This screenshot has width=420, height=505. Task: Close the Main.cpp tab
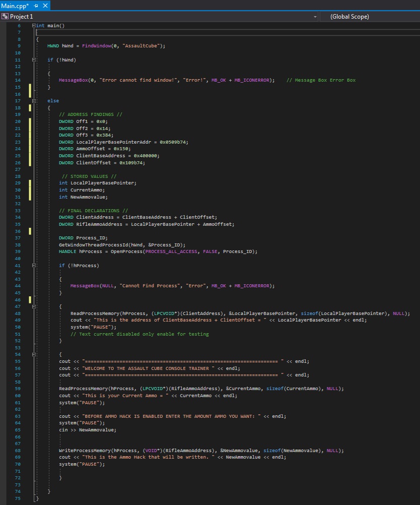point(45,7)
